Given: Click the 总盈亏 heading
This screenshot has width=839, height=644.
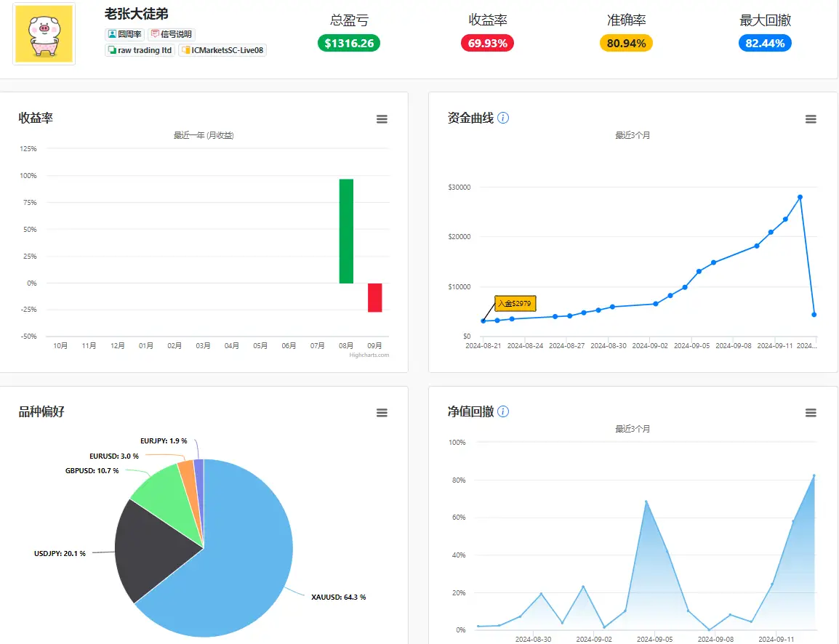Looking at the screenshot, I should coord(349,20).
